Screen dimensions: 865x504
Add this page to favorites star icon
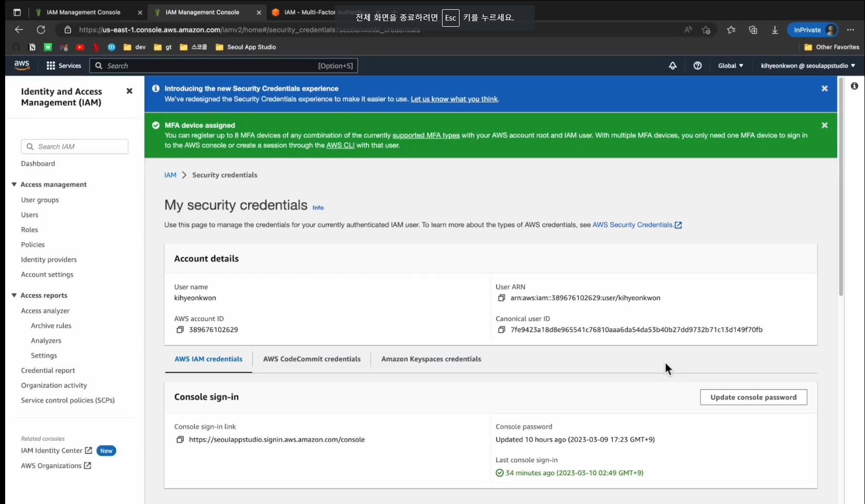pyautogui.click(x=706, y=30)
